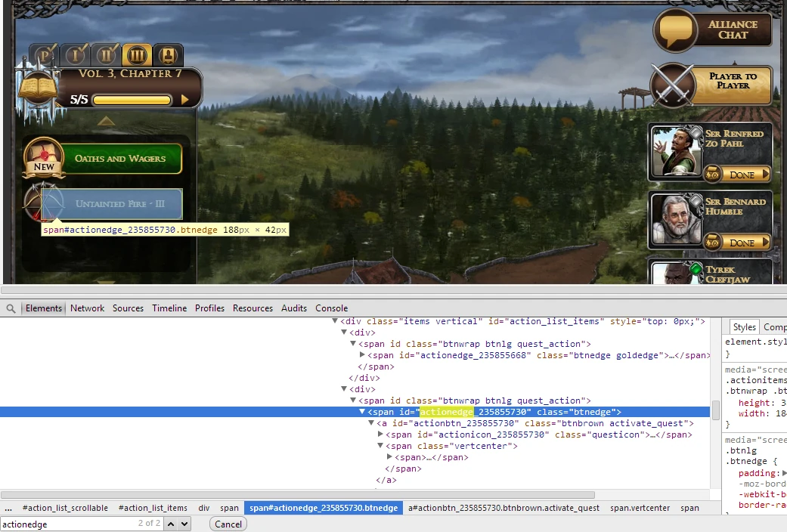This screenshot has height=532, width=787.
Task: Open the storybook icon beside Chapter 7
Action: pos(38,89)
